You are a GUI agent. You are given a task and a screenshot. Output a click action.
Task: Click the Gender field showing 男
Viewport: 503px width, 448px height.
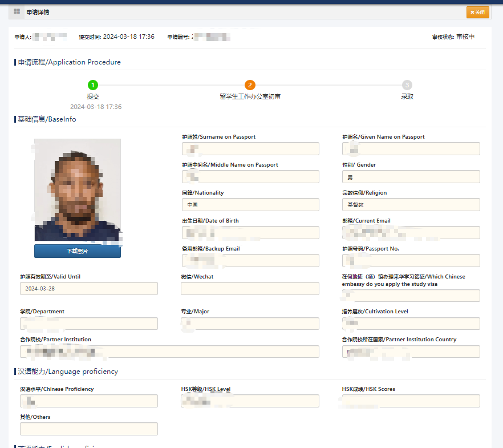tap(411, 177)
